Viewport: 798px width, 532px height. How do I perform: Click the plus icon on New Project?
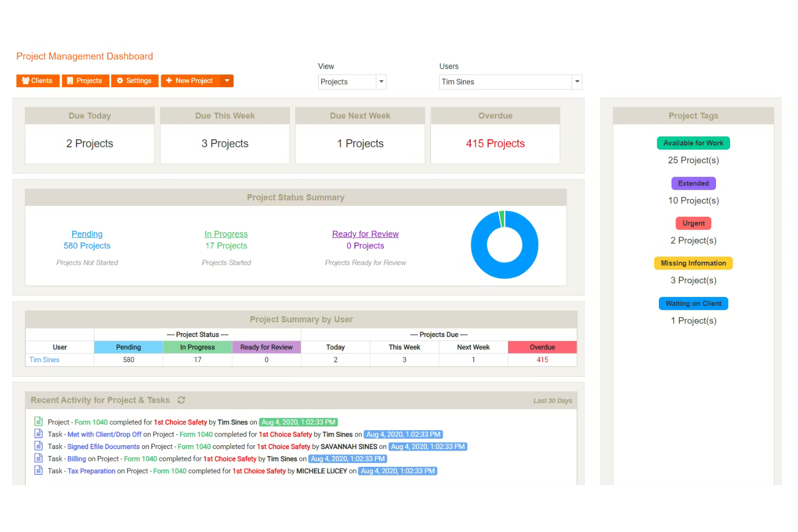pos(170,81)
